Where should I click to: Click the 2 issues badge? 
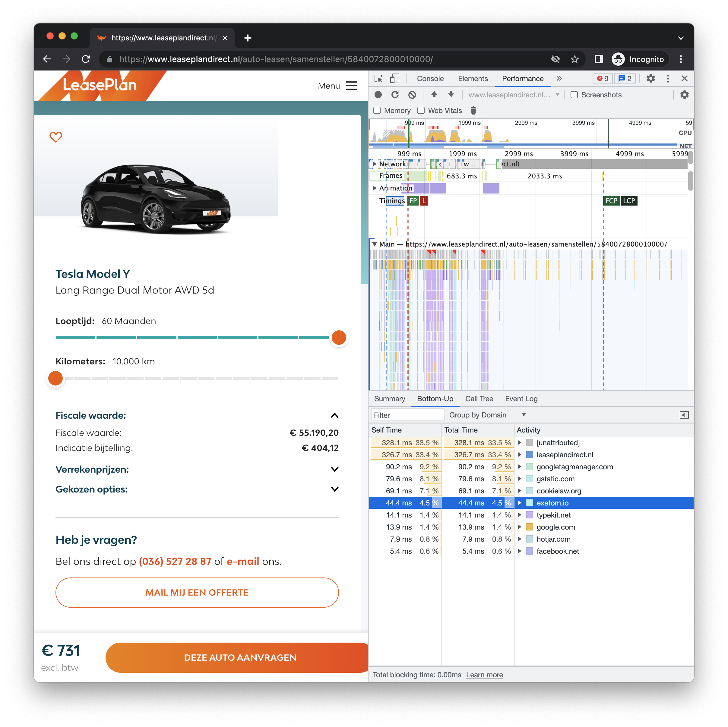coord(625,78)
